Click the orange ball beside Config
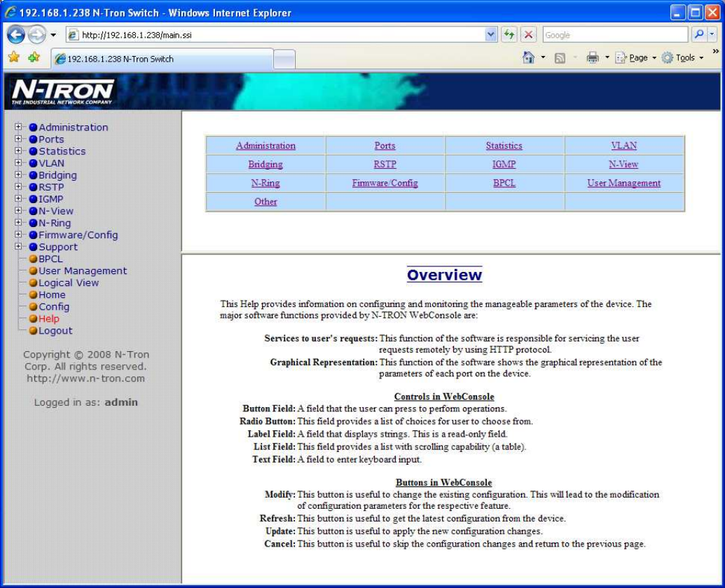 (x=33, y=307)
